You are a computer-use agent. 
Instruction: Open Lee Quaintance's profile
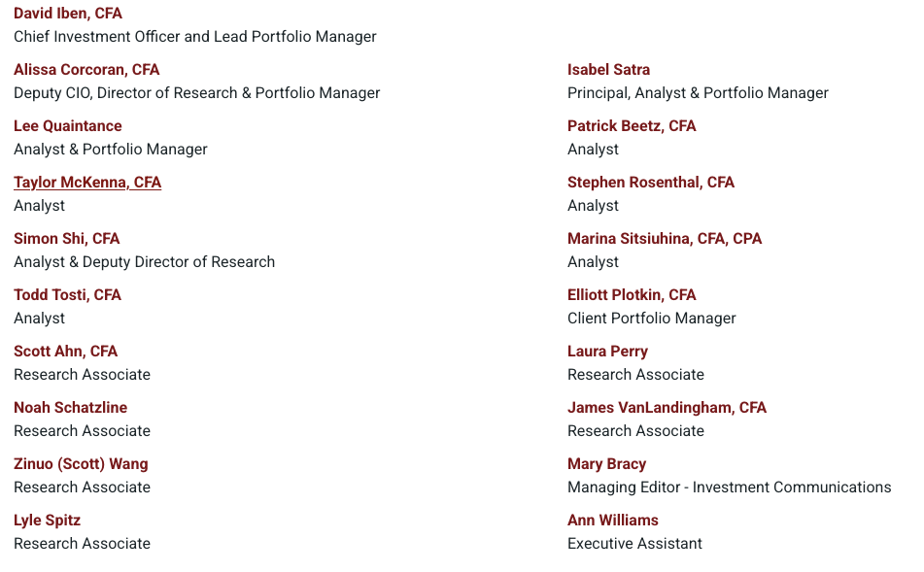[68, 126]
